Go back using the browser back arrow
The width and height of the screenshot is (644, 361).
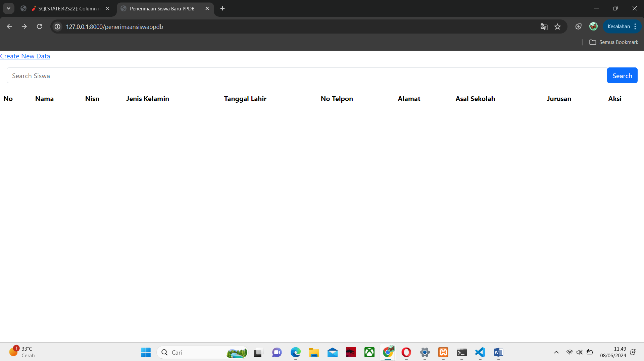pyautogui.click(x=9, y=27)
